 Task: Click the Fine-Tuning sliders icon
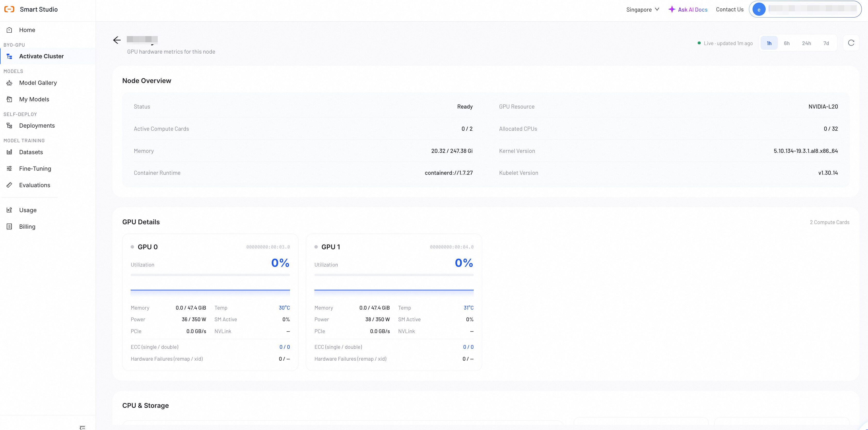[10, 169]
